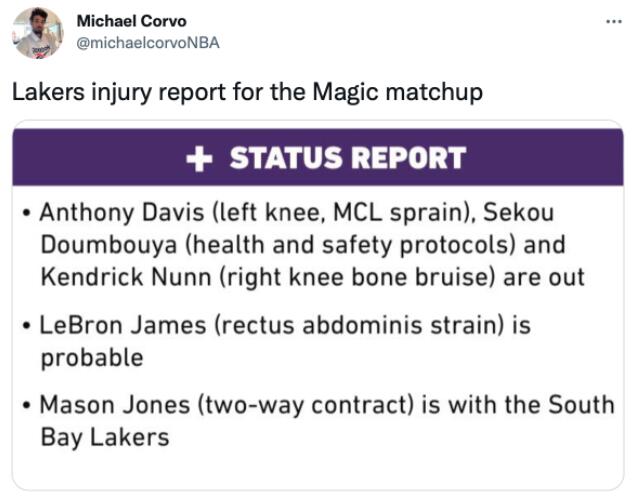Click Michael Corvo's profile avatar
This screenshot has width=632, height=501.
[37, 33]
